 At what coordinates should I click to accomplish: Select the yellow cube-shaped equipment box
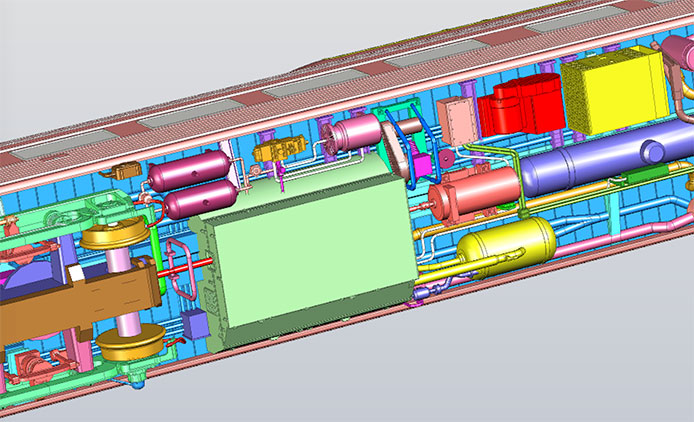click(615, 91)
